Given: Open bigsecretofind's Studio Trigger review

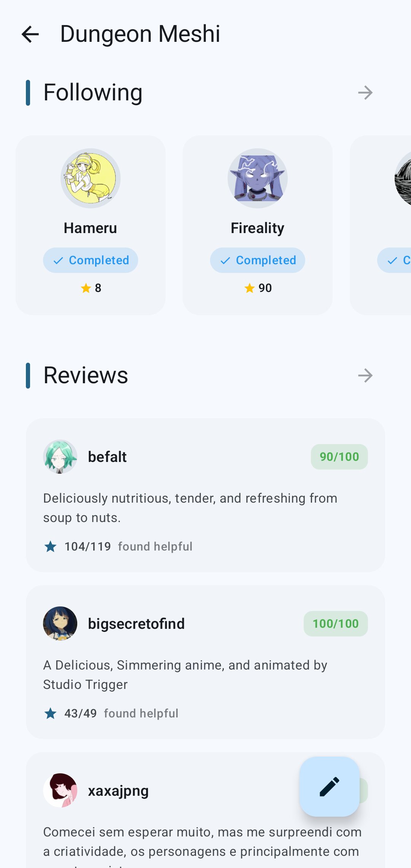Looking at the screenshot, I should click(185, 675).
